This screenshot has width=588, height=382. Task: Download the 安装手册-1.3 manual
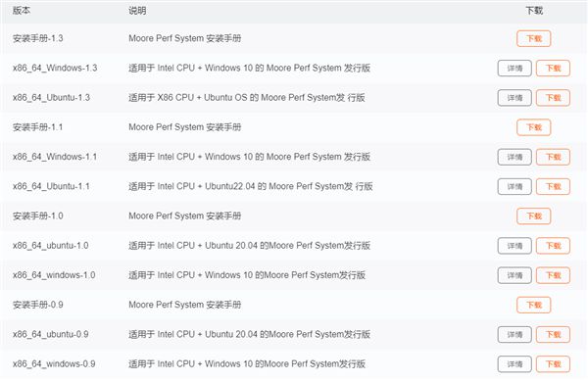click(534, 38)
